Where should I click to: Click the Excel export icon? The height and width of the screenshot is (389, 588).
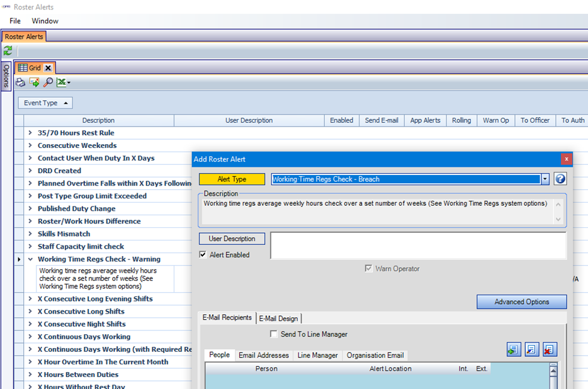coord(62,82)
